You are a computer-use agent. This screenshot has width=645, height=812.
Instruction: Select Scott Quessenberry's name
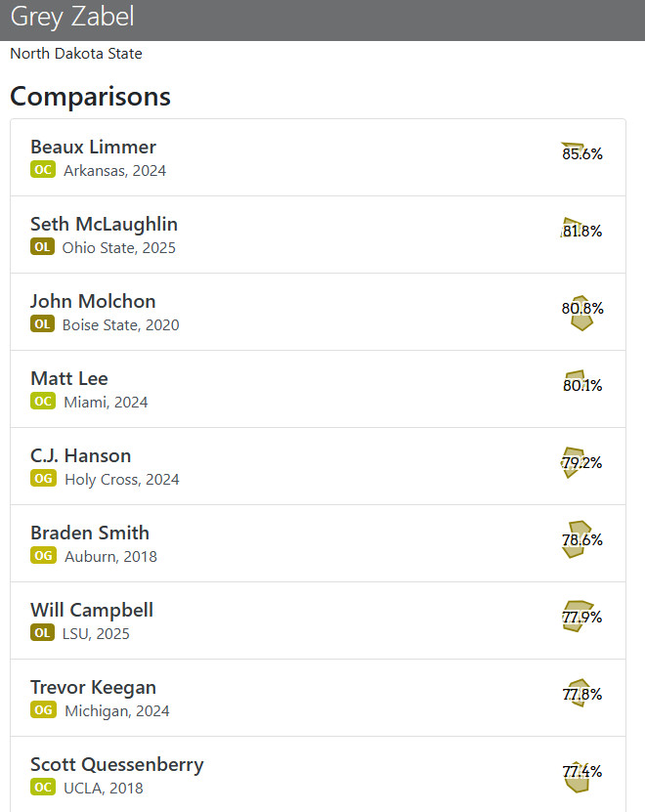click(x=117, y=764)
